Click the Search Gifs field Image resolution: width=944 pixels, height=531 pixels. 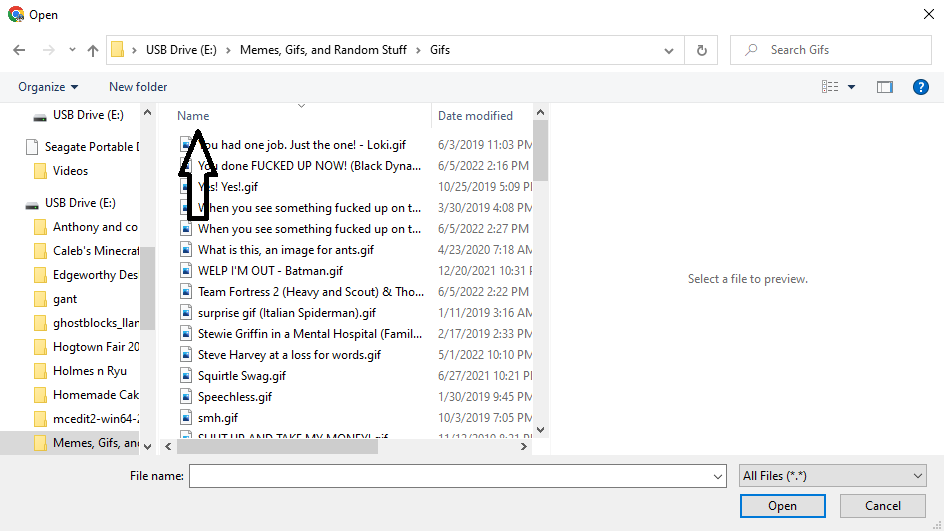coord(831,50)
